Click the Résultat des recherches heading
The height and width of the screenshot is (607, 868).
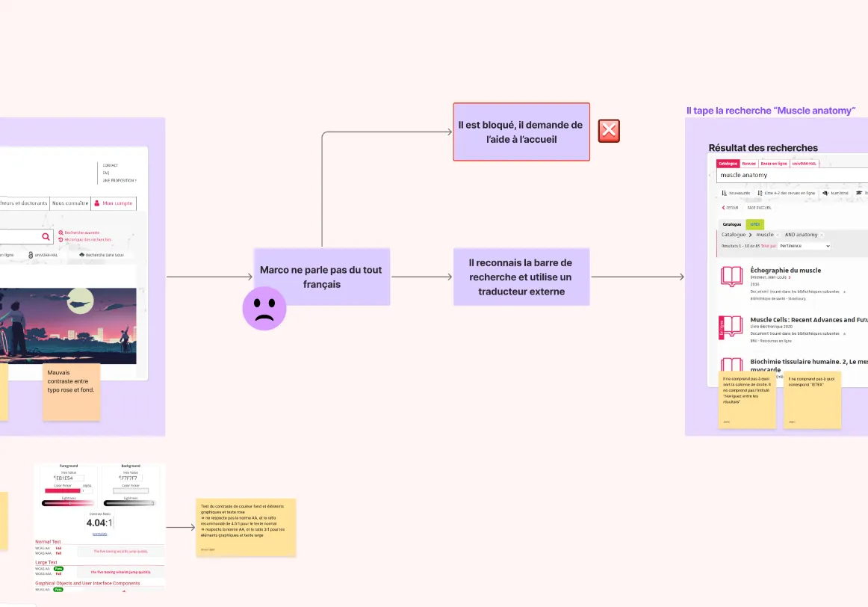pyautogui.click(x=763, y=148)
